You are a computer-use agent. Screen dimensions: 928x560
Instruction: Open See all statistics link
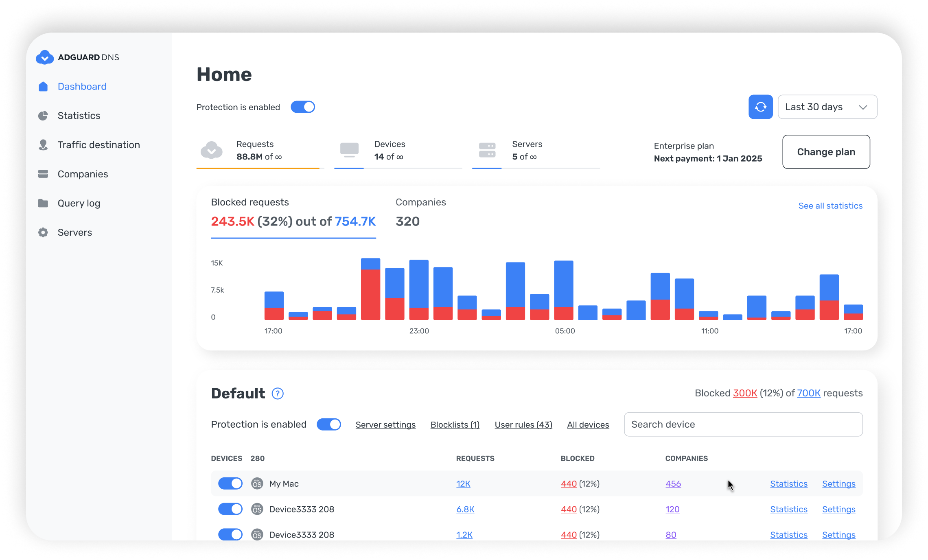click(830, 206)
